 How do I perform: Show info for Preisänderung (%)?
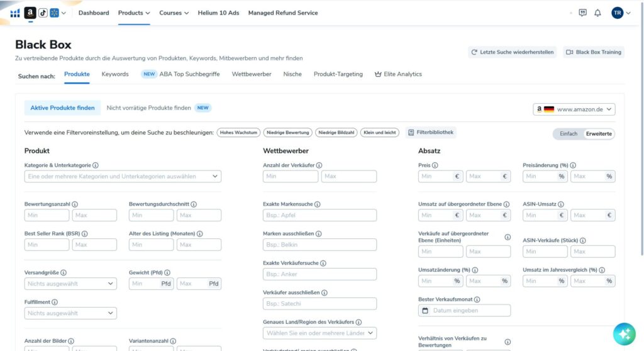tap(573, 165)
